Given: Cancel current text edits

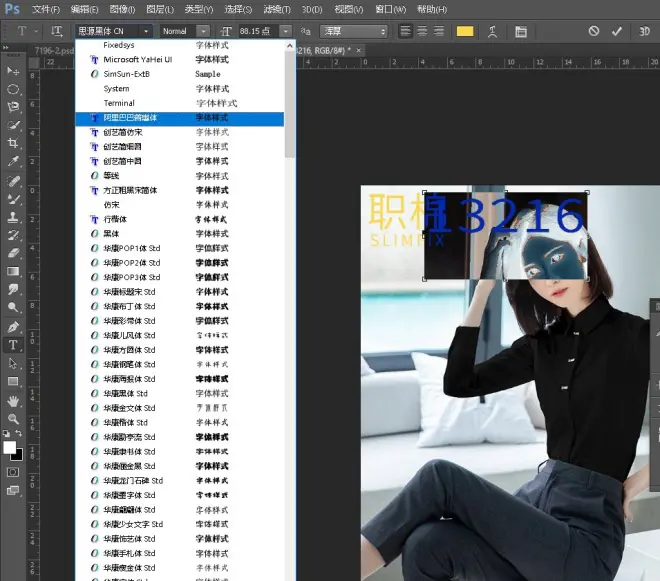Looking at the screenshot, I should click(594, 31).
